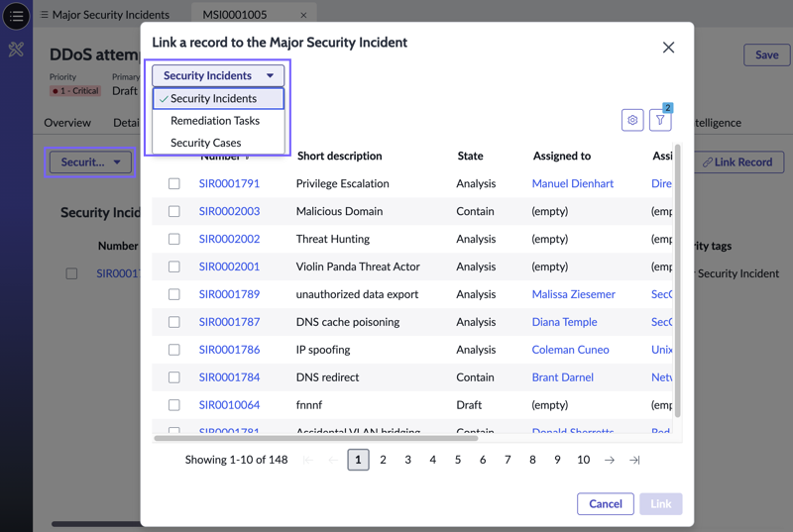Click the Cancel button
Screen dimensions: 793x532
click(x=606, y=504)
